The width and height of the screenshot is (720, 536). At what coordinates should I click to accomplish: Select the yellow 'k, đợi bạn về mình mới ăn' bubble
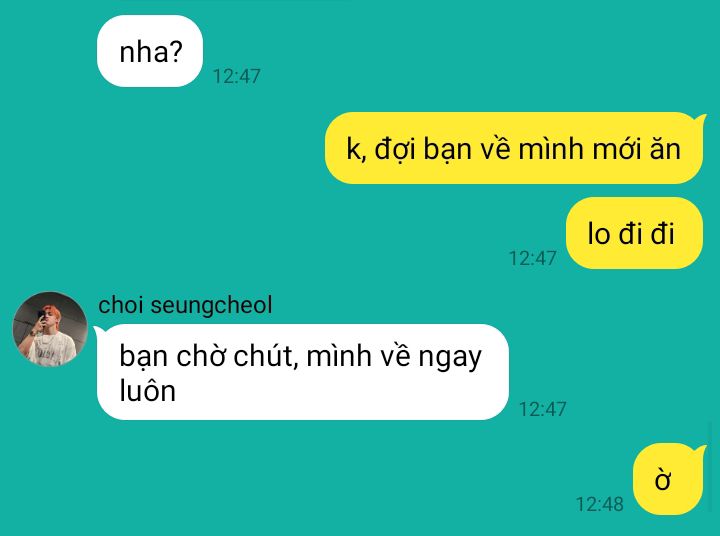[x=514, y=148]
